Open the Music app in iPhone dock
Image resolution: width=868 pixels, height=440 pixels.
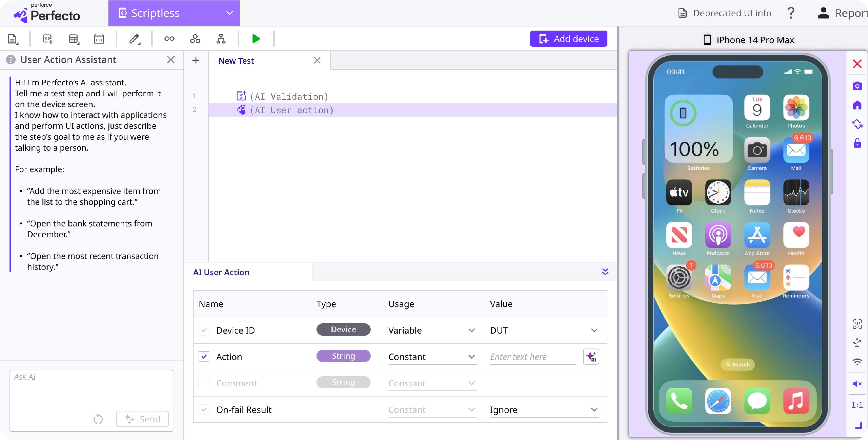(x=796, y=401)
